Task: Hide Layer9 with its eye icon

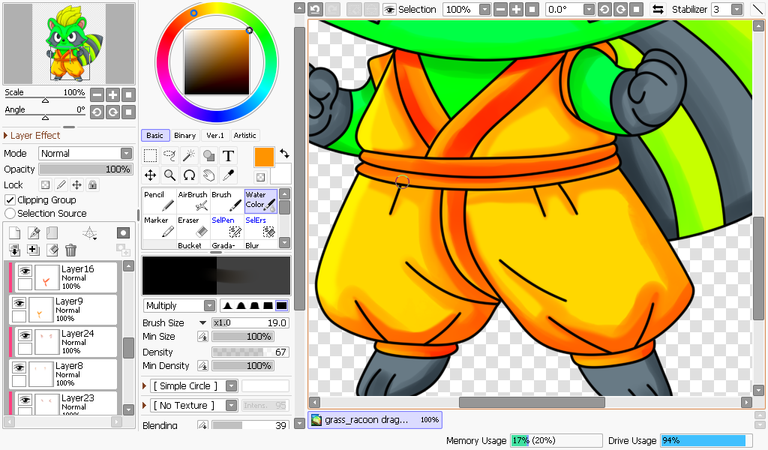Action: (19, 303)
